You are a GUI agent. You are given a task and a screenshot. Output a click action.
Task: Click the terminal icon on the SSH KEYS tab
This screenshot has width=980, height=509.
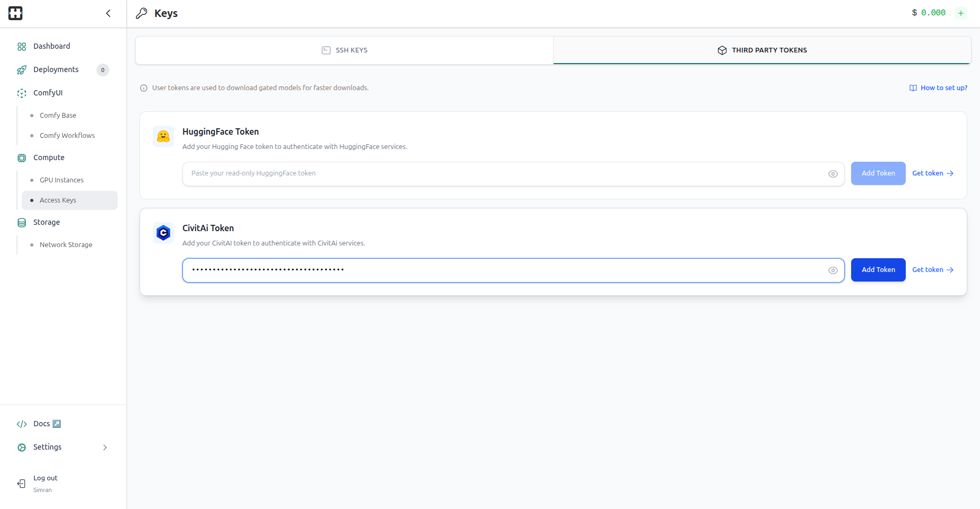tap(326, 50)
